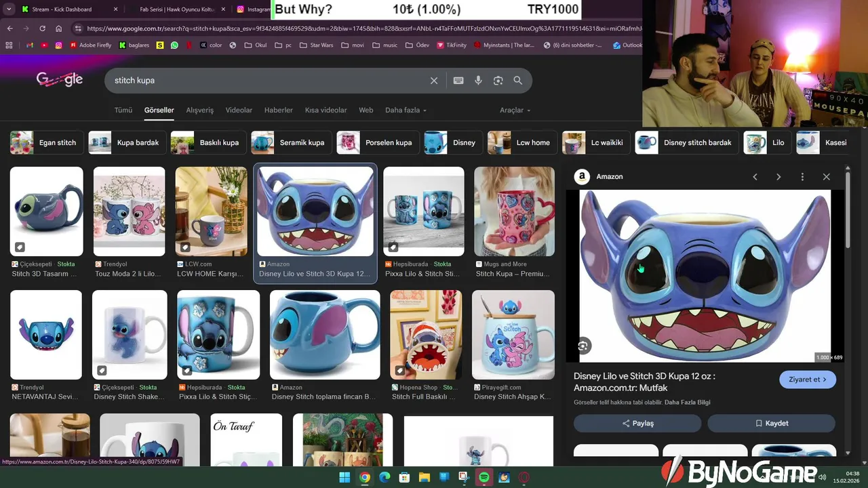Open Microsoft Edge from the taskbar
The width and height of the screenshot is (868, 488).
384,477
